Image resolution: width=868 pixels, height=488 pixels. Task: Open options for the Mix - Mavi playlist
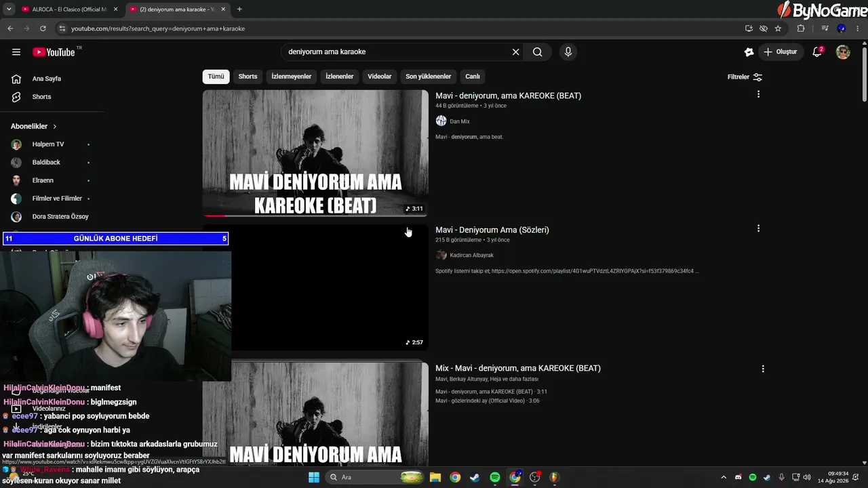pos(763,369)
